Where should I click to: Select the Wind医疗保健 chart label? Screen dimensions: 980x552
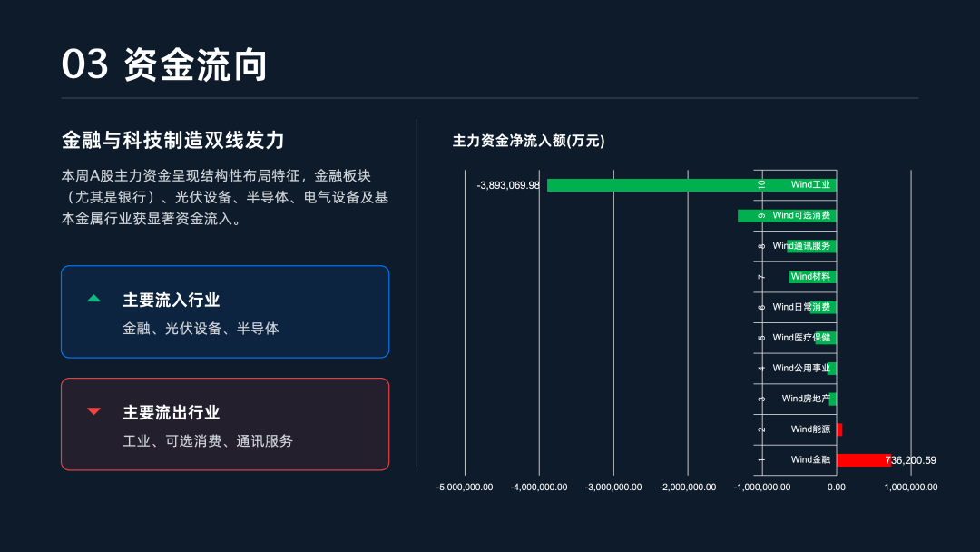point(801,338)
